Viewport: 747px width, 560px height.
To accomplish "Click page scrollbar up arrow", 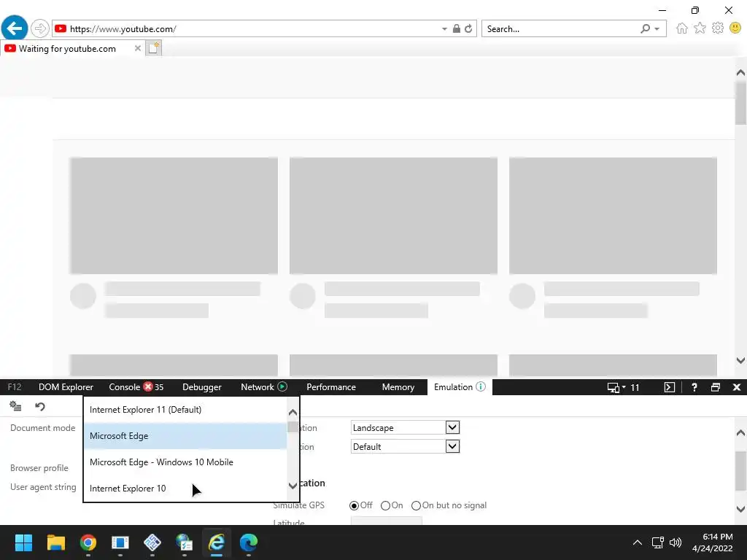I will (740, 72).
